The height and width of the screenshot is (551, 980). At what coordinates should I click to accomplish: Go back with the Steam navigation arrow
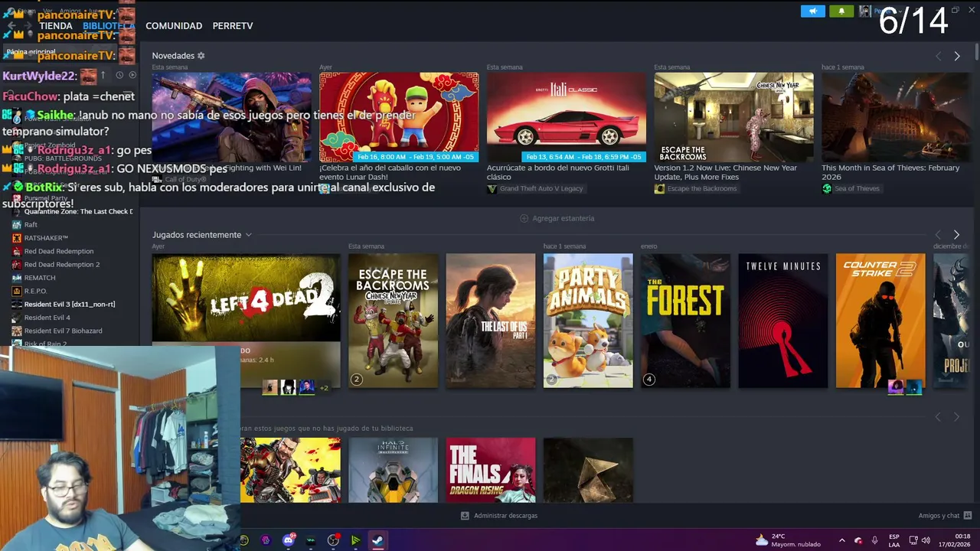click(11, 25)
